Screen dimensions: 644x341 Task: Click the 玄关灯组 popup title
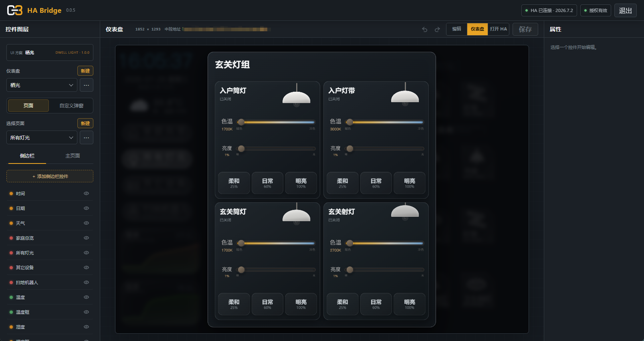tap(232, 65)
